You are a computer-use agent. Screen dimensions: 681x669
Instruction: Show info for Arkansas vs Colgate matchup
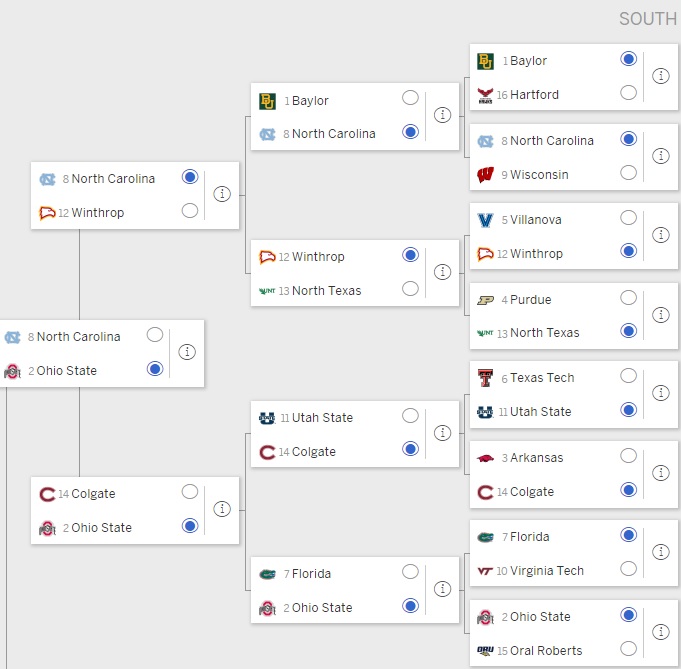pos(660,473)
